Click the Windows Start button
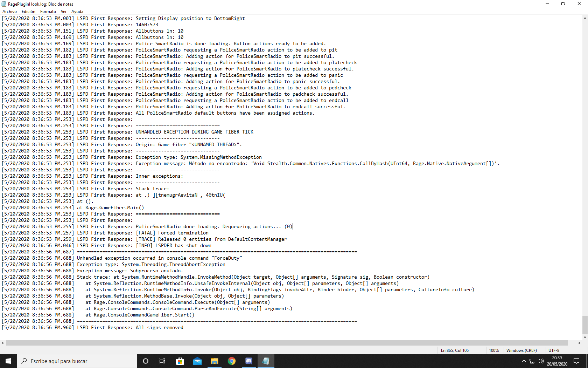Screen dimensions: 588x368 point(8,361)
